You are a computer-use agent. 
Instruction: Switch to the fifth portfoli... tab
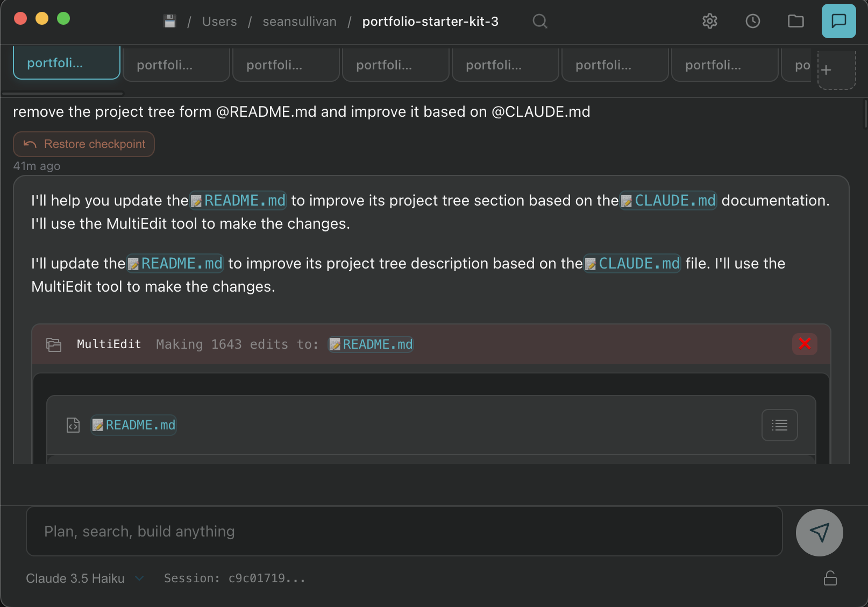click(x=506, y=65)
